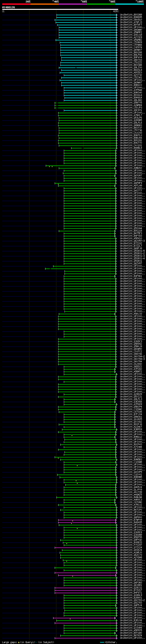Select hit label UniRef100_B4FH61
This screenshot has height=644, width=146.
tap(131, 276)
